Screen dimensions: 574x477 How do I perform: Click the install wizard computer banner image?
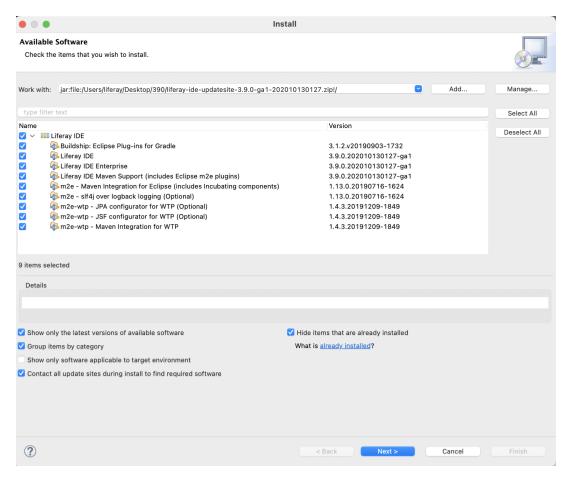(531, 52)
